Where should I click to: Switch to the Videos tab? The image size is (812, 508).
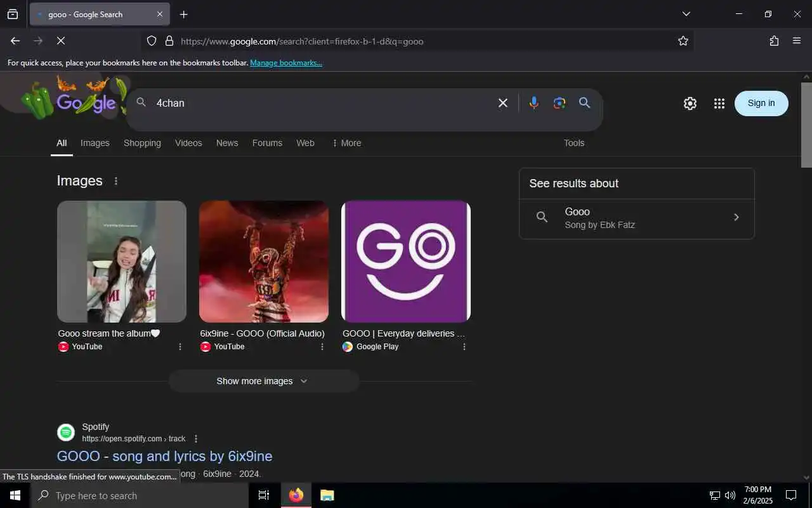click(188, 144)
